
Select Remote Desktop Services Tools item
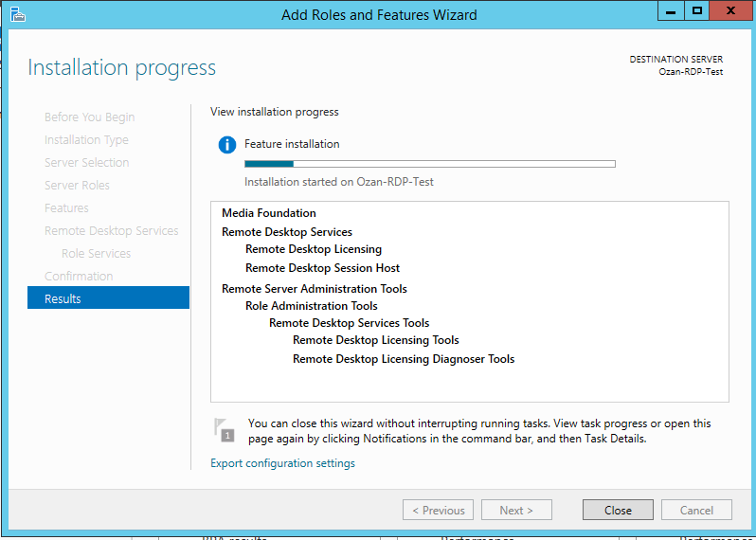tap(349, 323)
